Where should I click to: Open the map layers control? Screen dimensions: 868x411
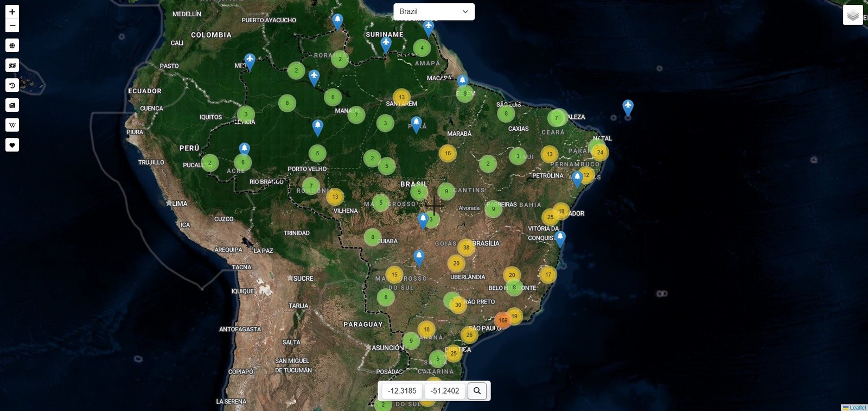coord(853,15)
